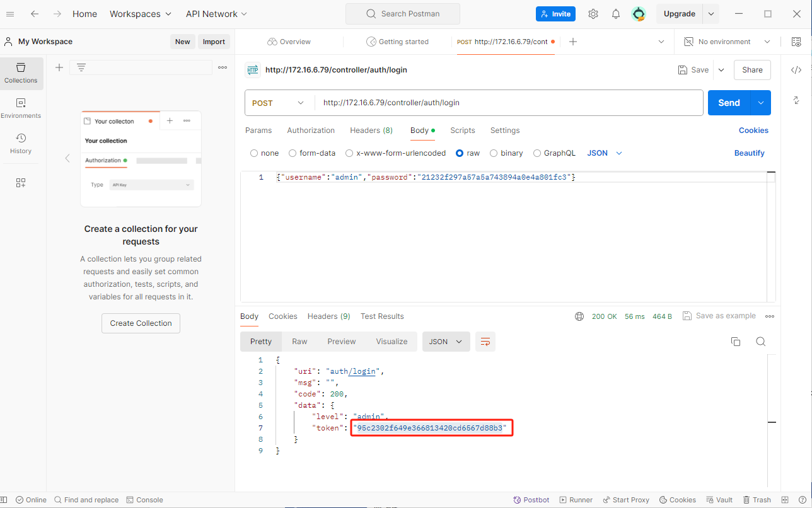This screenshot has height=508, width=812.
Task: Search within the response body
Action: point(761,342)
